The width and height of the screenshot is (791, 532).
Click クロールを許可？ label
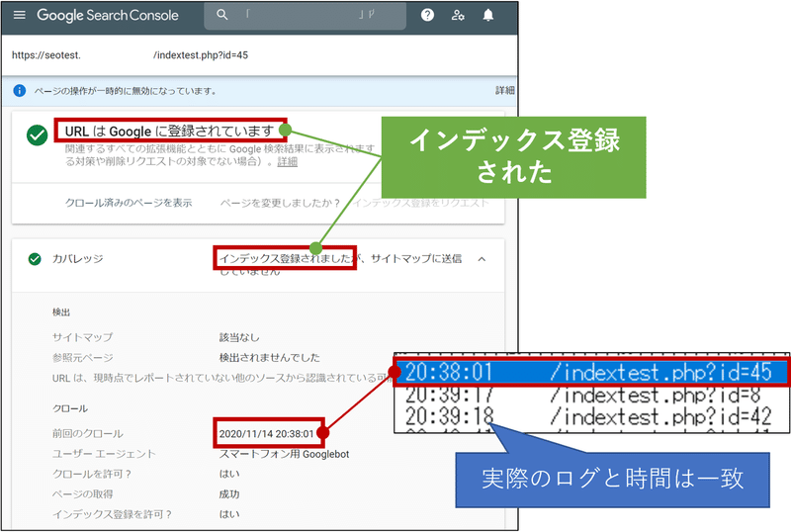(92, 474)
